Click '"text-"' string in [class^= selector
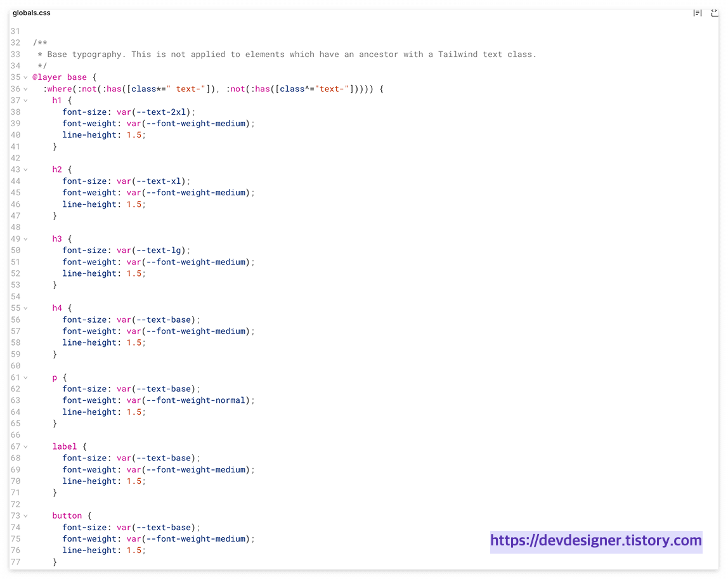Image resolution: width=728 pixels, height=579 pixels. coord(332,89)
